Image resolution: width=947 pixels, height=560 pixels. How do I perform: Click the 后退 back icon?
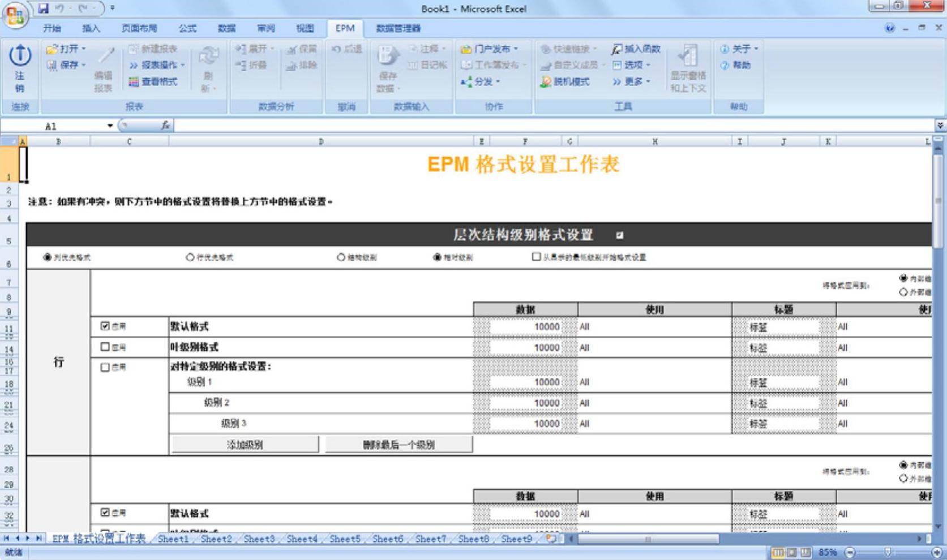(336, 49)
